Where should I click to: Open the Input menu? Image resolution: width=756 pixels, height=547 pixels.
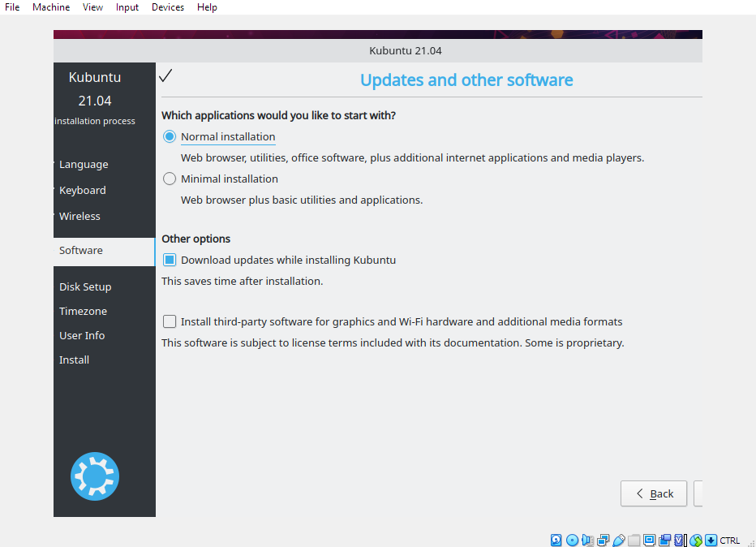pos(127,7)
